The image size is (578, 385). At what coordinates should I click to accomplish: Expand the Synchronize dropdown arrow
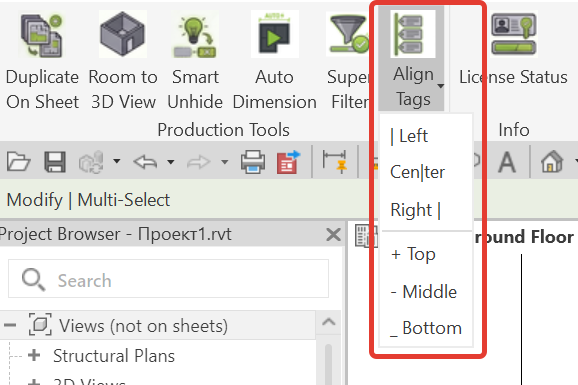(x=116, y=161)
